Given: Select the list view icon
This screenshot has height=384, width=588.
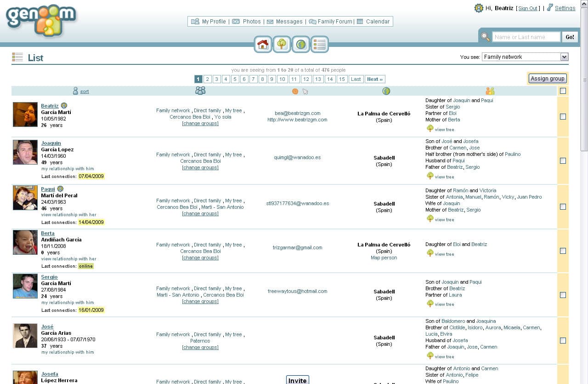Looking at the screenshot, I should click(x=319, y=44).
